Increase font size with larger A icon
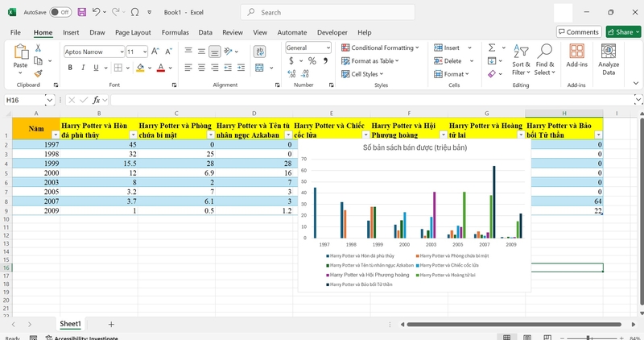 coord(155,52)
